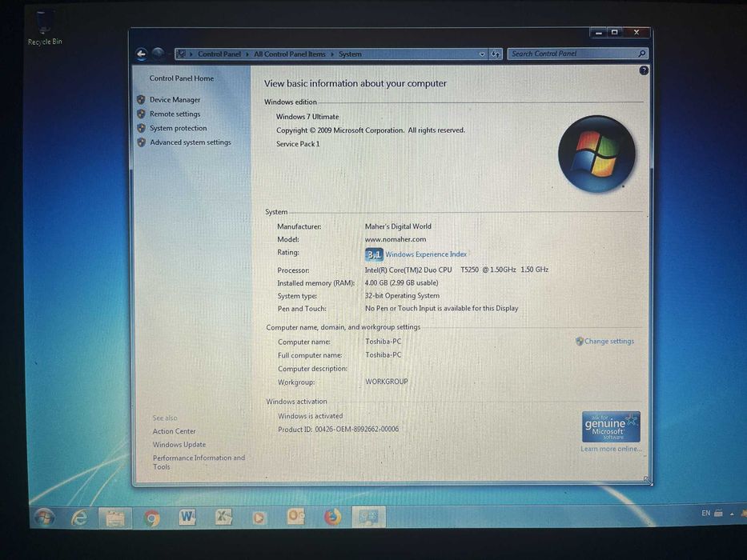Image resolution: width=747 pixels, height=560 pixels.
Task: Click the 'WORKGROUP' value
Action: click(387, 382)
